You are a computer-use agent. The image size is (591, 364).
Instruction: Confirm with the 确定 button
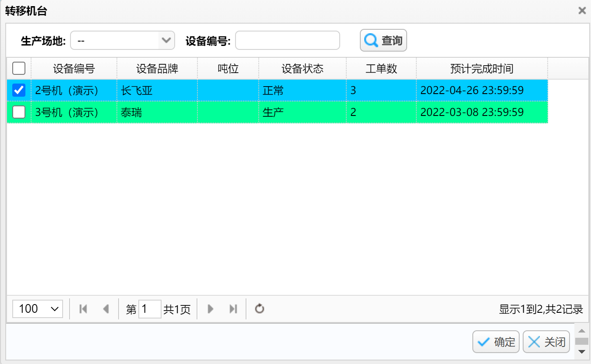[496, 342]
